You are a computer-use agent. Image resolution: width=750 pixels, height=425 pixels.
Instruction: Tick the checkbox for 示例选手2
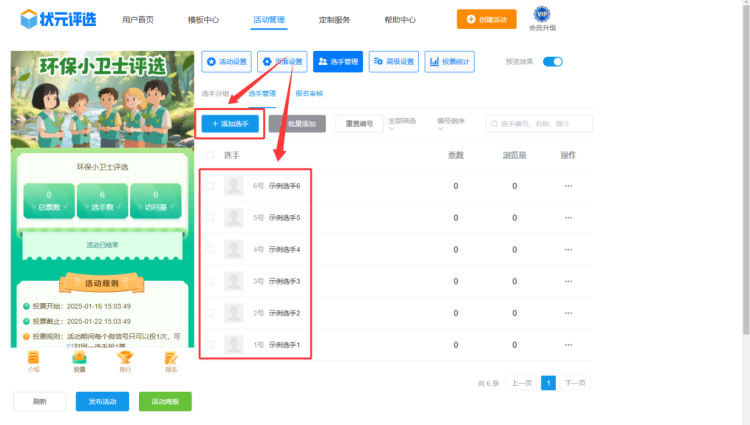[x=210, y=313]
